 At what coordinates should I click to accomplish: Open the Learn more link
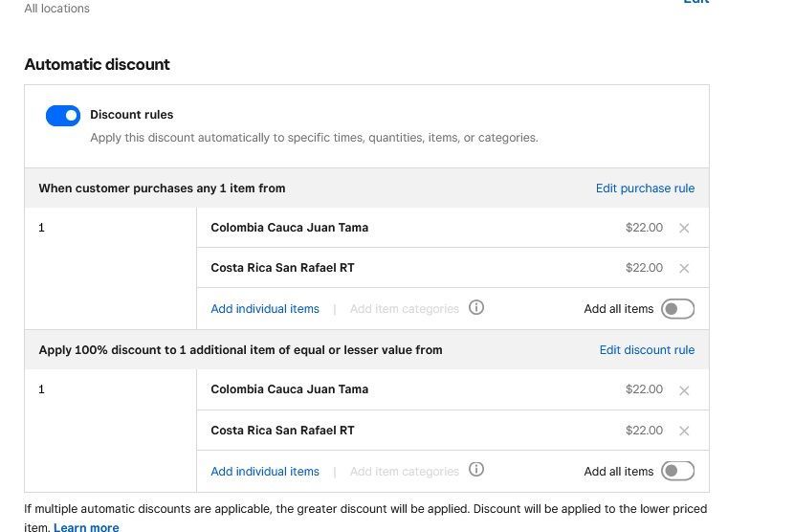click(86, 527)
